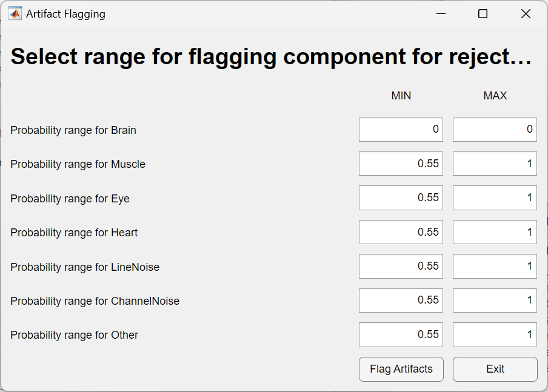
Task: Maximize the Artifact Flagging window
Action: click(x=483, y=14)
